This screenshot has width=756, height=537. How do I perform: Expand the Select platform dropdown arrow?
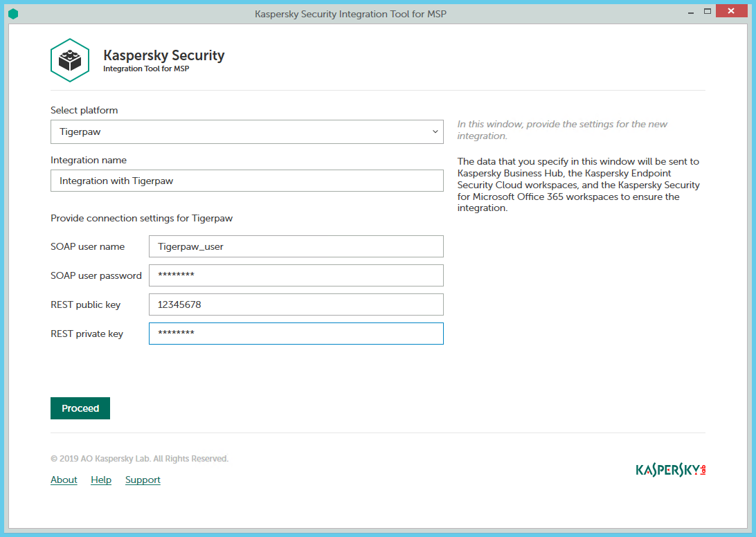click(435, 131)
